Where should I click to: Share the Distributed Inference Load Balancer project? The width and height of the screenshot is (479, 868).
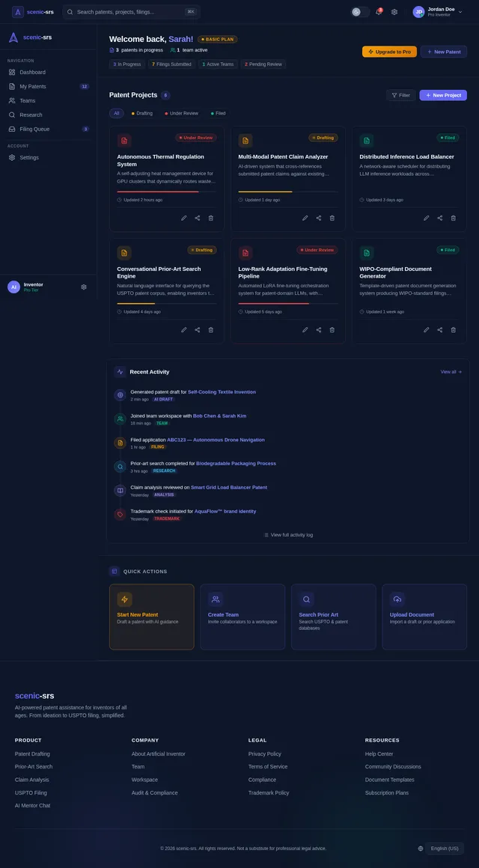[439, 218]
